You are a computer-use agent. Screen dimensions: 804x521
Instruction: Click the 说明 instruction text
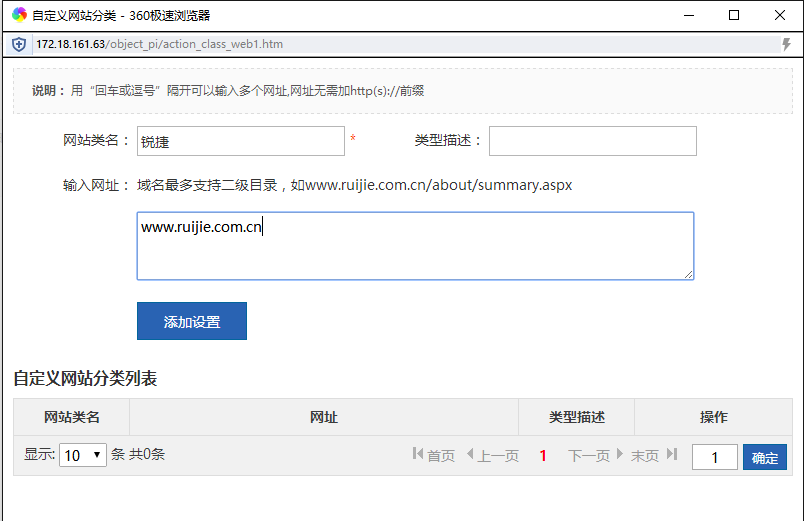coord(228,91)
